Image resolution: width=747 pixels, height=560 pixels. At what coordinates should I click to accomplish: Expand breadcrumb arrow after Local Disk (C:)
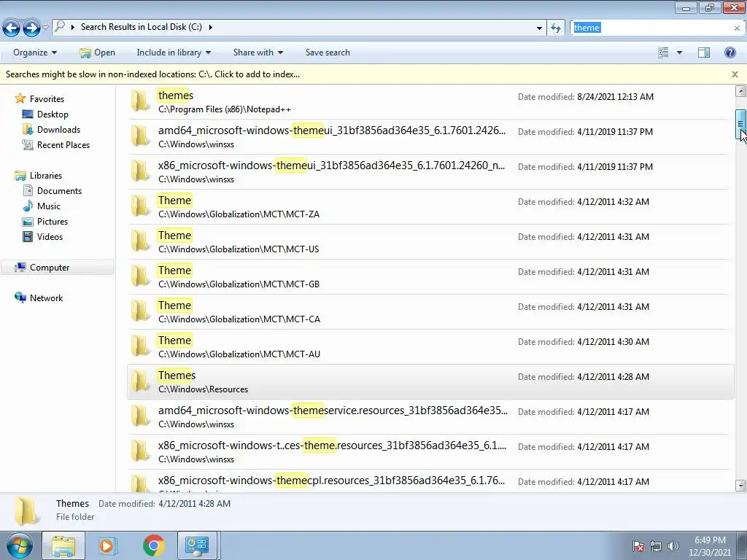(x=210, y=27)
